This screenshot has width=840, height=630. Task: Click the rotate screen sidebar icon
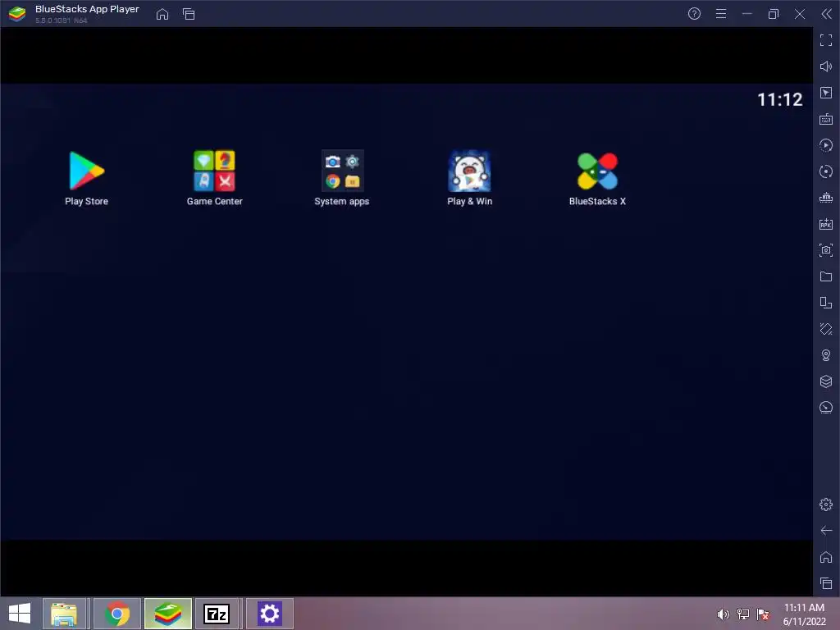826,303
